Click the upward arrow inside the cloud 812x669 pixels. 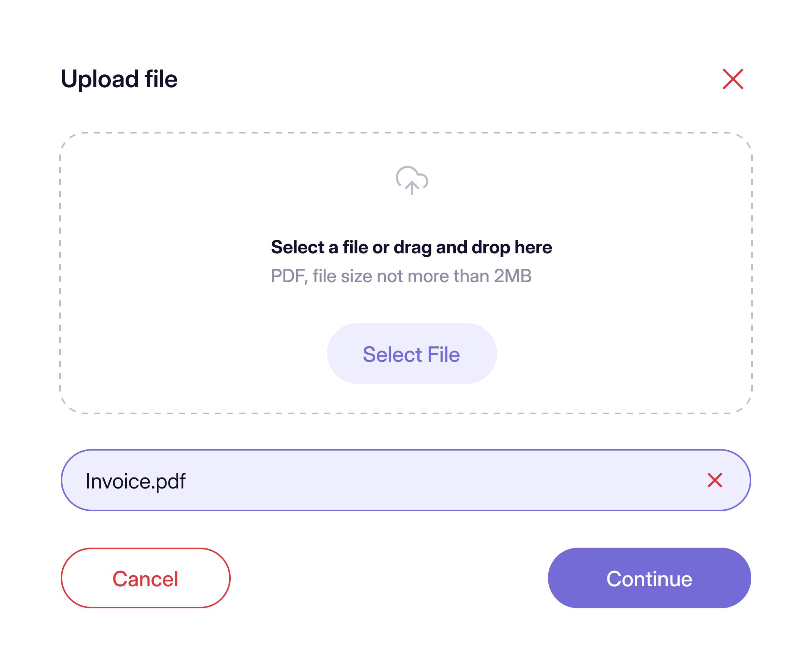click(x=412, y=187)
